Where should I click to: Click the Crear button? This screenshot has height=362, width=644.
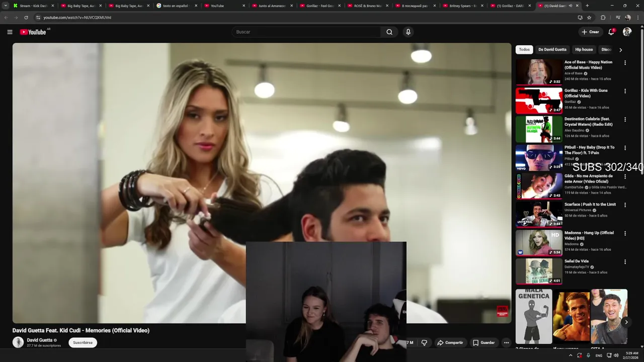tap(591, 32)
